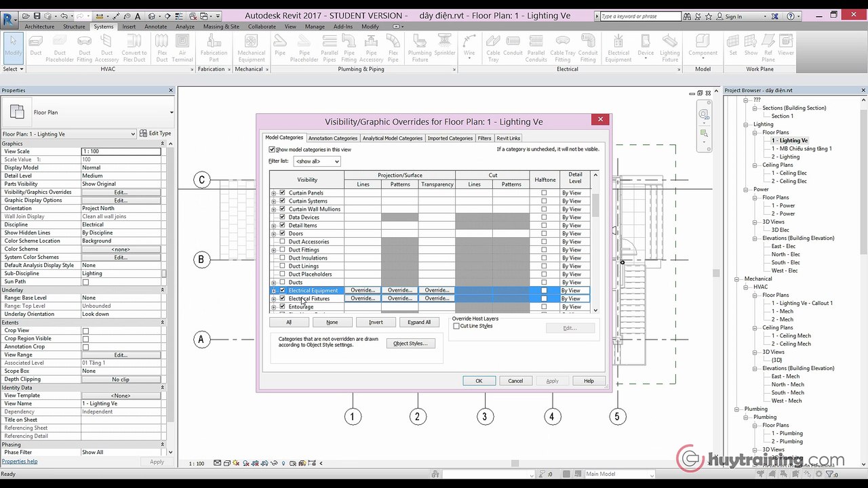Toggle Halftone for Curtain Panels row
Screen dimensions: 868x488
[x=544, y=193]
